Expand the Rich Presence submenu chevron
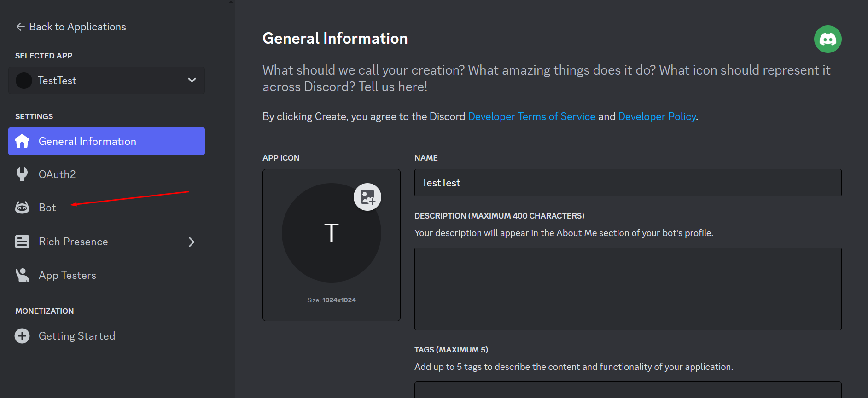Screen dimensions: 868x398 [x=192, y=242]
